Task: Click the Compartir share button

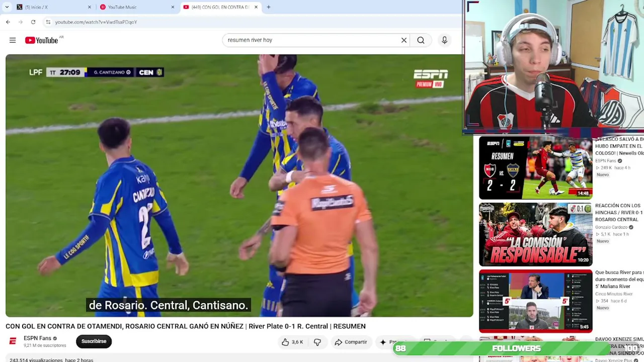Action: click(x=351, y=342)
